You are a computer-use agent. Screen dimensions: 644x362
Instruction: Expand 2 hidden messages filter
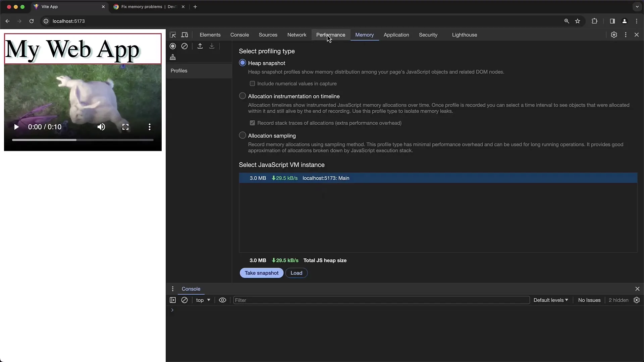click(619, 300)
